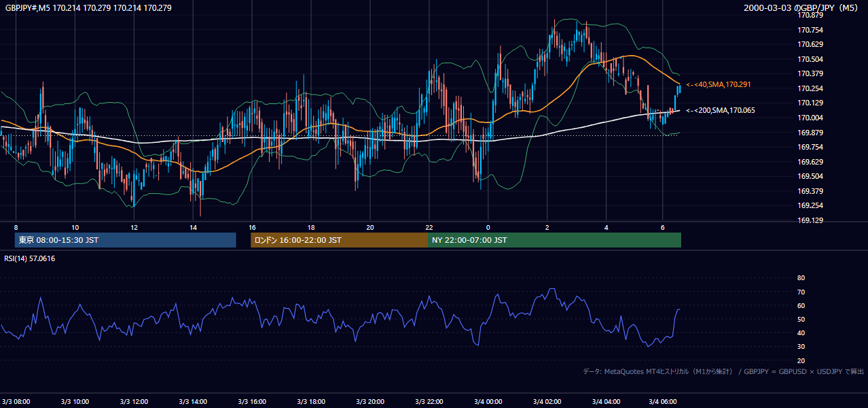Click the MetaQuotes MT4 data source footnote
Image resolution: width=868 pixels, height=408 pixels.
(723, 371)
